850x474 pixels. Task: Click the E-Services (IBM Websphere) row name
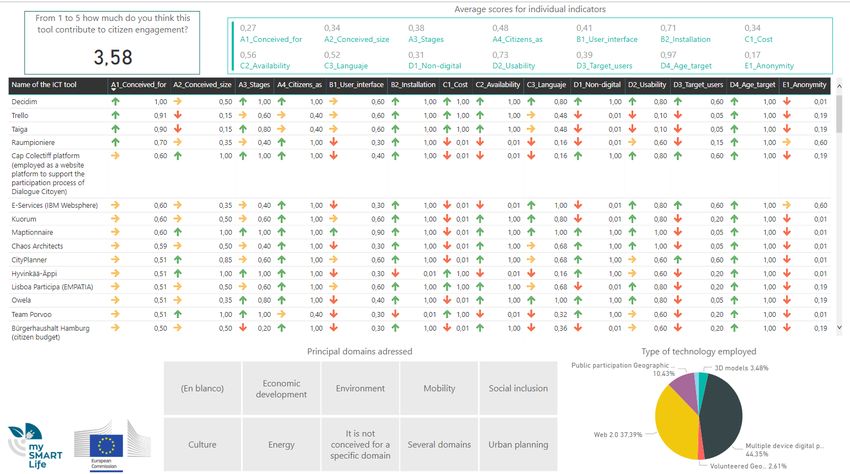55,205
